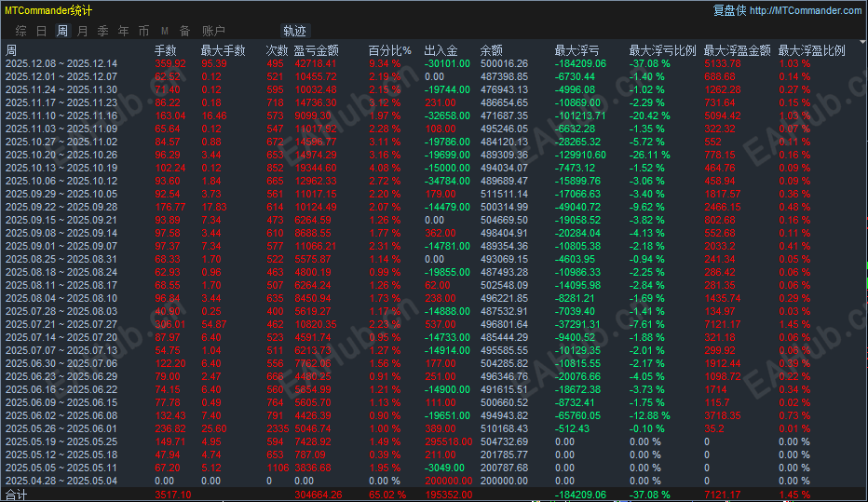
Task: Click the 轨迹 track button
Action: [x=294, y=31]
